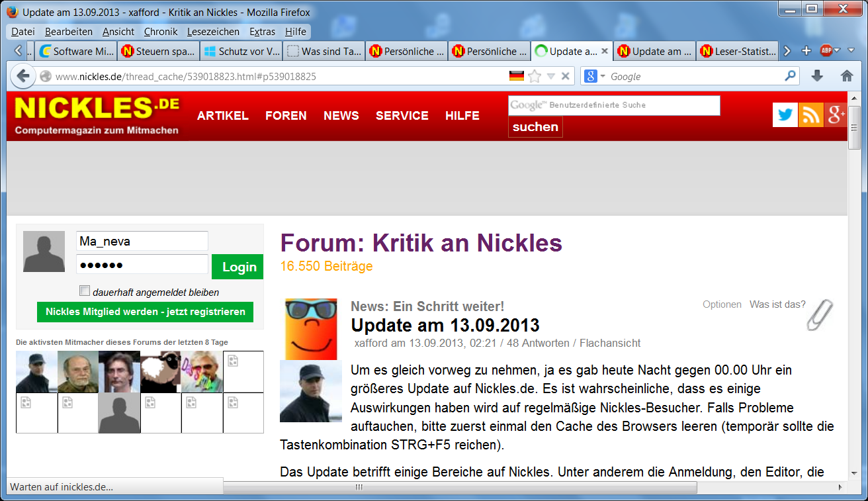Open the Ansicht menu
The image size is (868, 501).
118,31
